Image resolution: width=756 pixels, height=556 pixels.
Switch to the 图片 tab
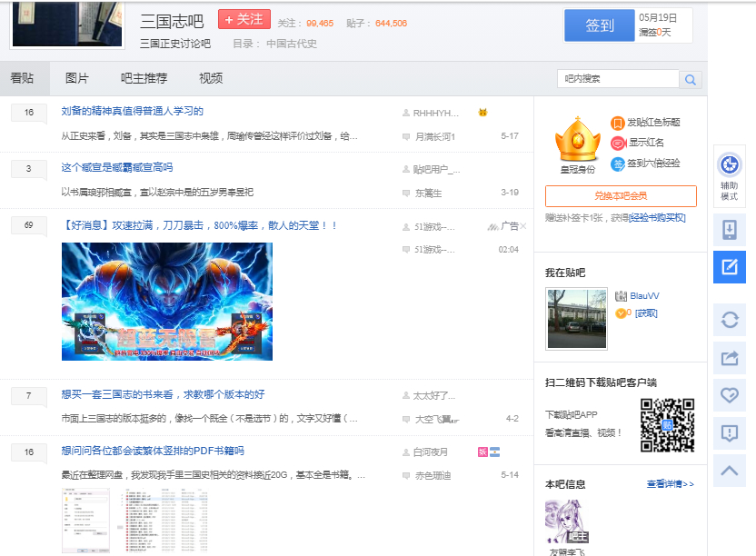click(x=77, y=79)
